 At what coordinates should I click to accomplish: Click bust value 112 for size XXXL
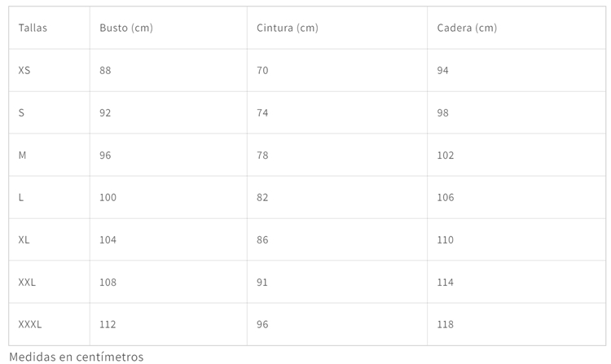[108, 324]
